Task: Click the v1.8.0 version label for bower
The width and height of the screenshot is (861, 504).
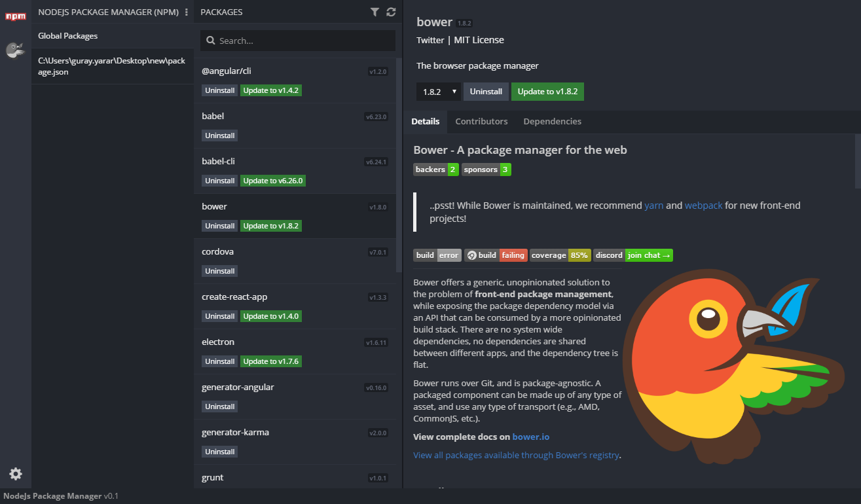Action: click(378, 207)
